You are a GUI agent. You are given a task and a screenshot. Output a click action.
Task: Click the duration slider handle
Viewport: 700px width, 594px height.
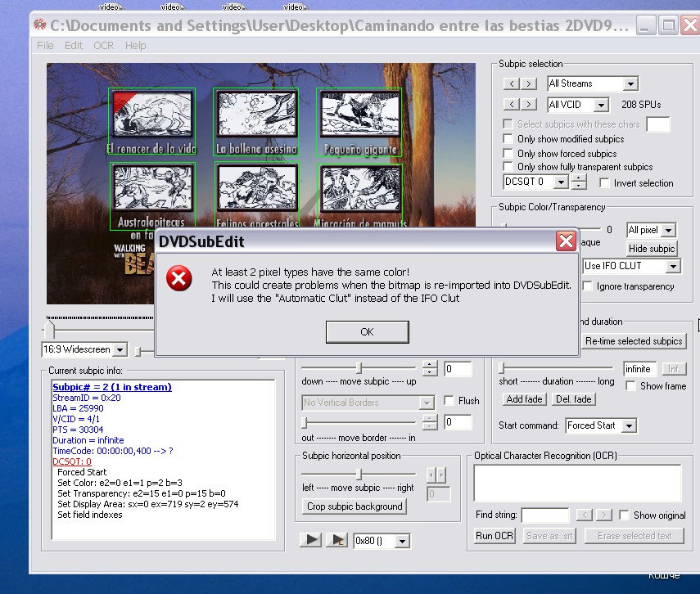(x=502, y=368)
